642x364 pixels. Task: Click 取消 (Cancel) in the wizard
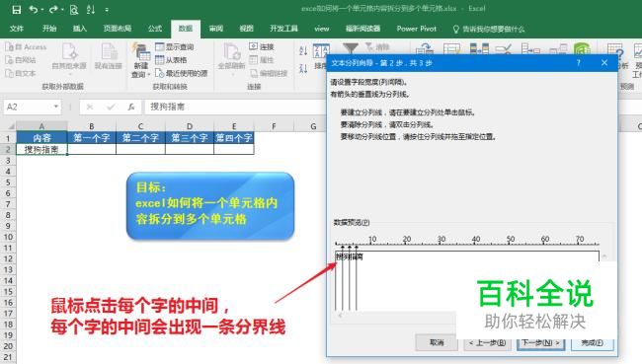tap(437, 342)
